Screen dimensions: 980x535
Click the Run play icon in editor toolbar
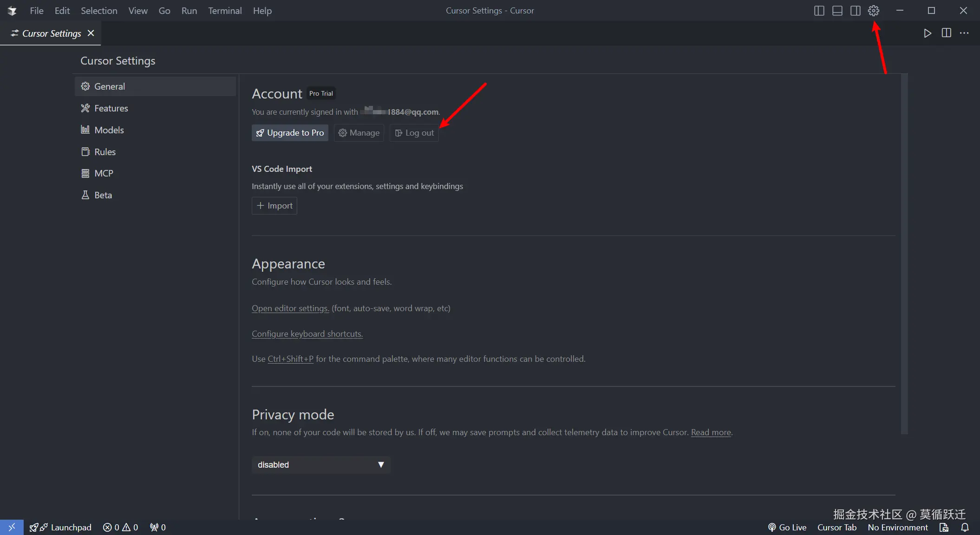point(927,33)
